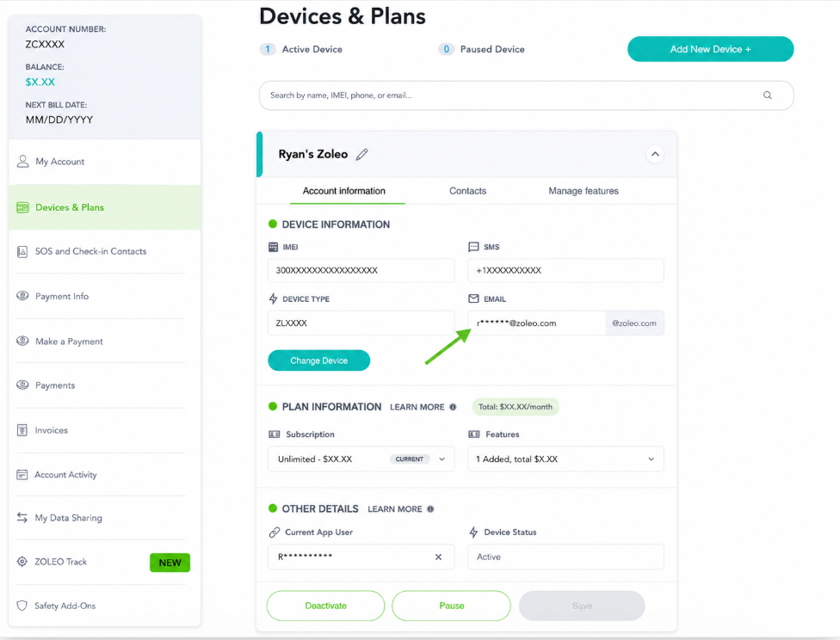Click the search magnifier icon
The width and height of the screenshot is (840, 640).
click(767, 95)
